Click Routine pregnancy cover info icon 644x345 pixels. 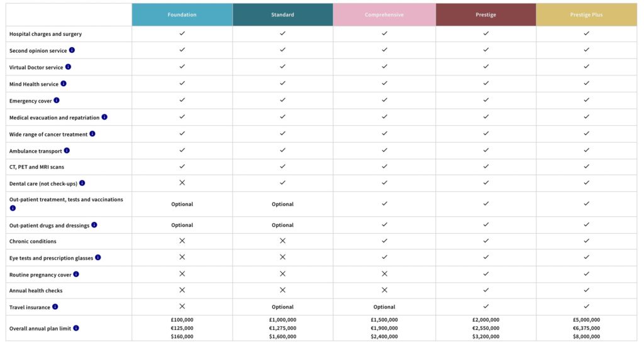pos(76,274)
